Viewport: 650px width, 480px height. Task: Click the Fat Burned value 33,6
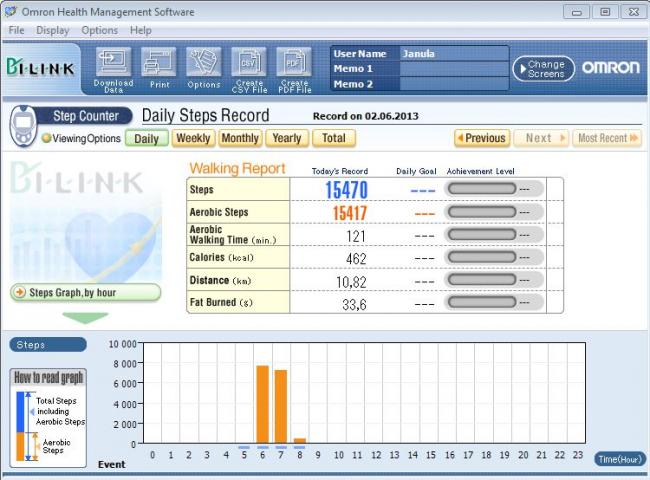coord(354,305)
